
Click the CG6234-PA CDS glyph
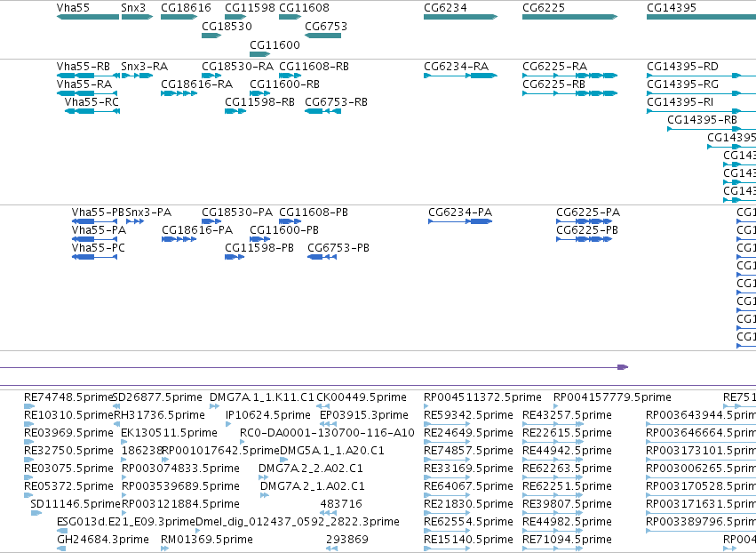[x=460, y=221]
